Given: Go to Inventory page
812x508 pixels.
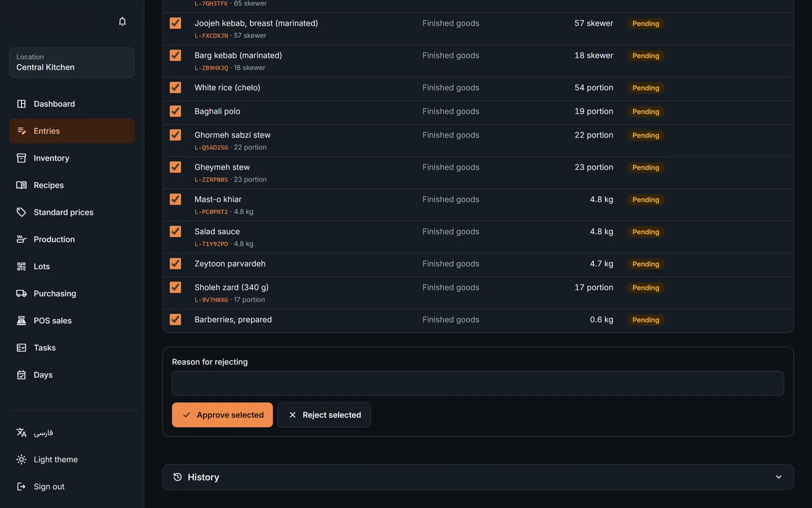Looking at the screenshot, I should 72,158.
